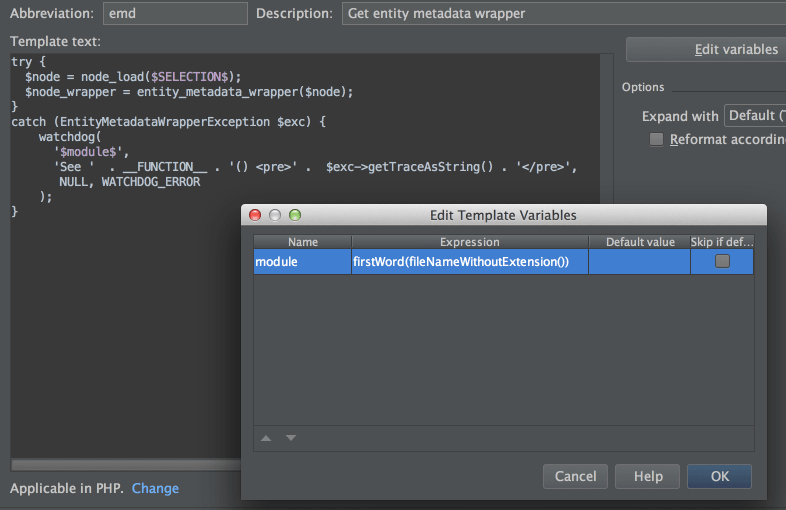Minimize the Edit Template Variables dialog
Viewport: 786px width, 510px height.
pos(275,215)
